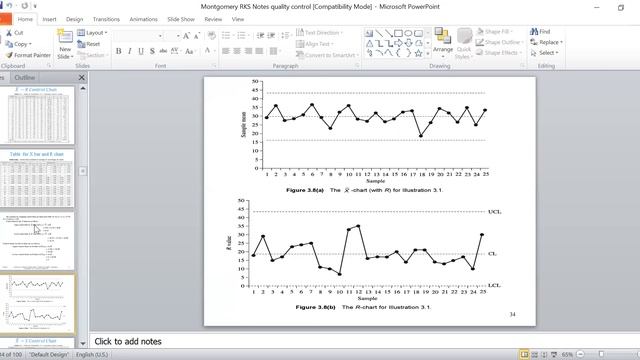Viewport: 640px width, 360px height.
Task: Click the zoom out minus button
Action: click(x=580, y=354)
